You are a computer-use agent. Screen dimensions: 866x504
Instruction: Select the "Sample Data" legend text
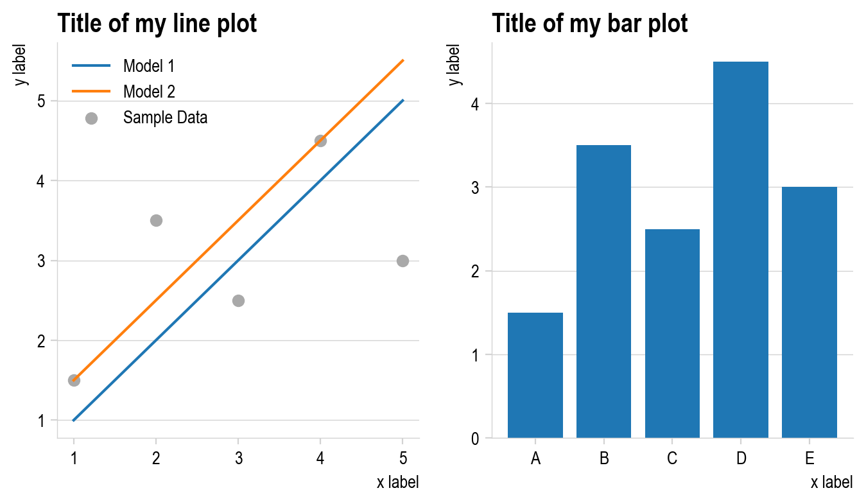[165, 118]
